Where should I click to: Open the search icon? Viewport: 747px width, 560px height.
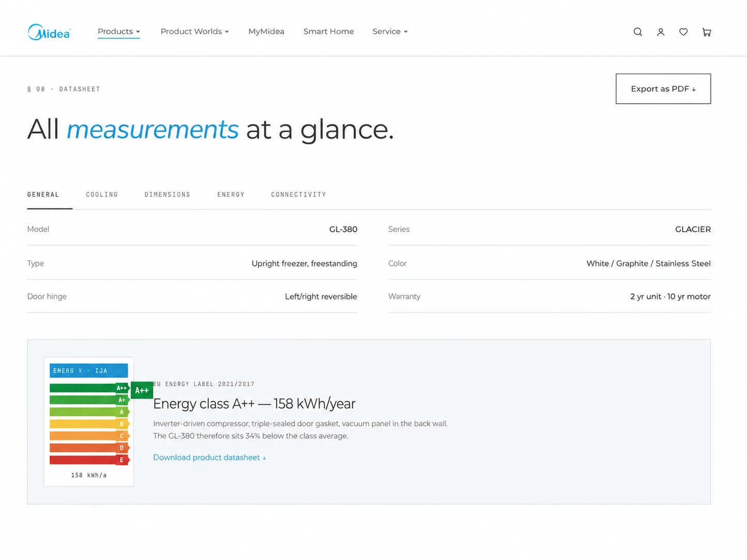click(x=638, y=32)
